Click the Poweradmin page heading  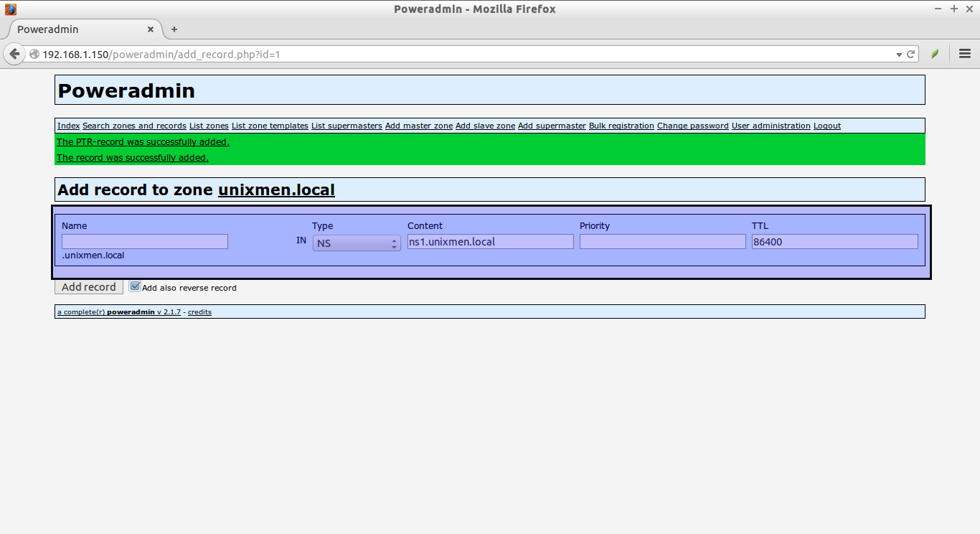pos(126,90)
